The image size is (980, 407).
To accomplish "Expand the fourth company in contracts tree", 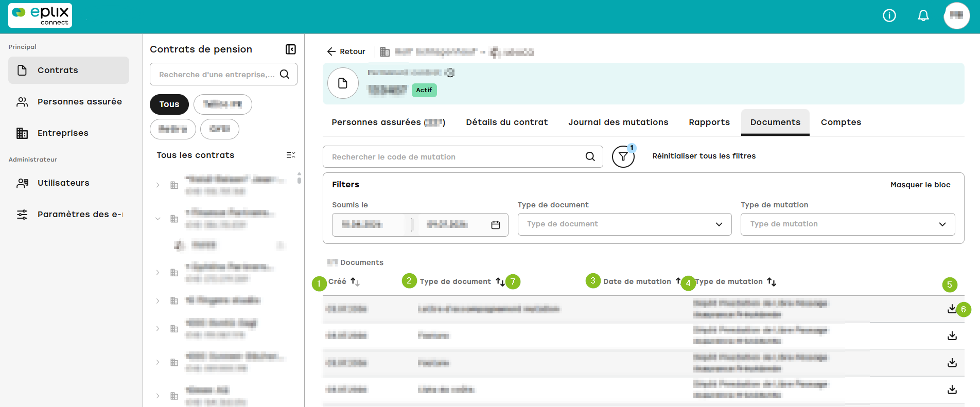I will (157, 300).
